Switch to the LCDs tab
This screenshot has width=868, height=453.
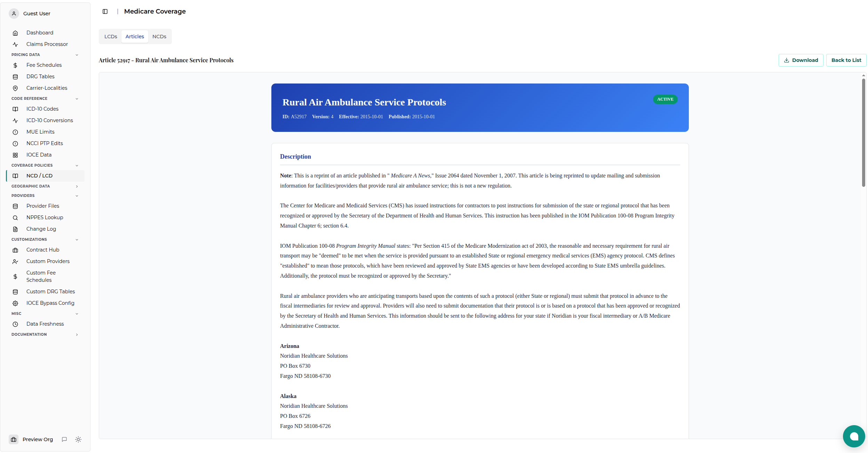(111, 37)
